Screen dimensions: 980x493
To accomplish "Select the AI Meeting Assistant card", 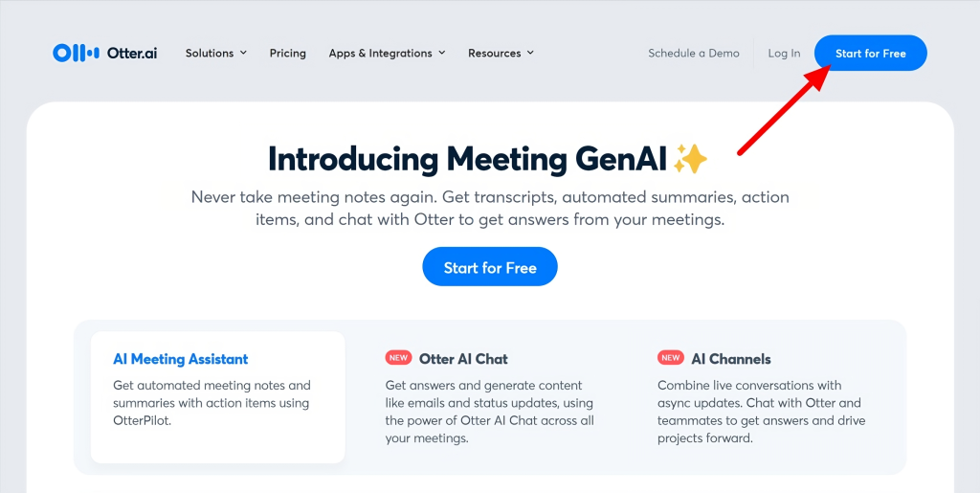I will pyautogui.click(x=217, y=396).
